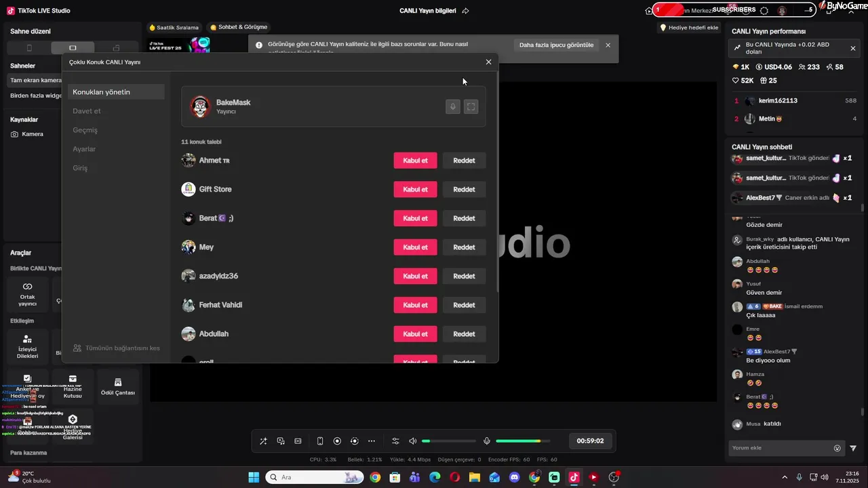Open File Explorer from taskbar
This screenshot has height=488, width=868.
point(474,477)
